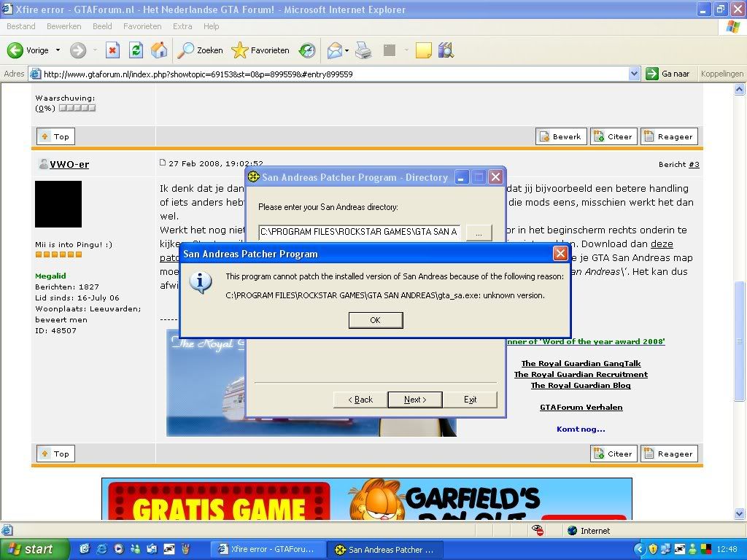Print the page with the printer icon
747x560 pixels.
[x=363, y=50]
